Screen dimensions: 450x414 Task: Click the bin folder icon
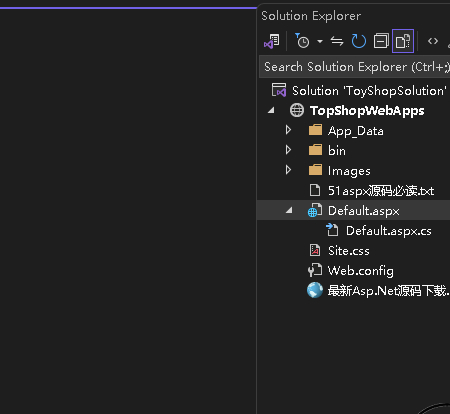pos(315,150)
